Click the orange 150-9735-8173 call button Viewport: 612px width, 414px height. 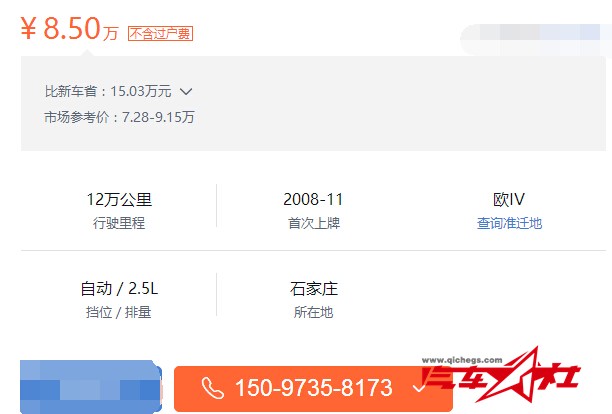click(313, 388)
